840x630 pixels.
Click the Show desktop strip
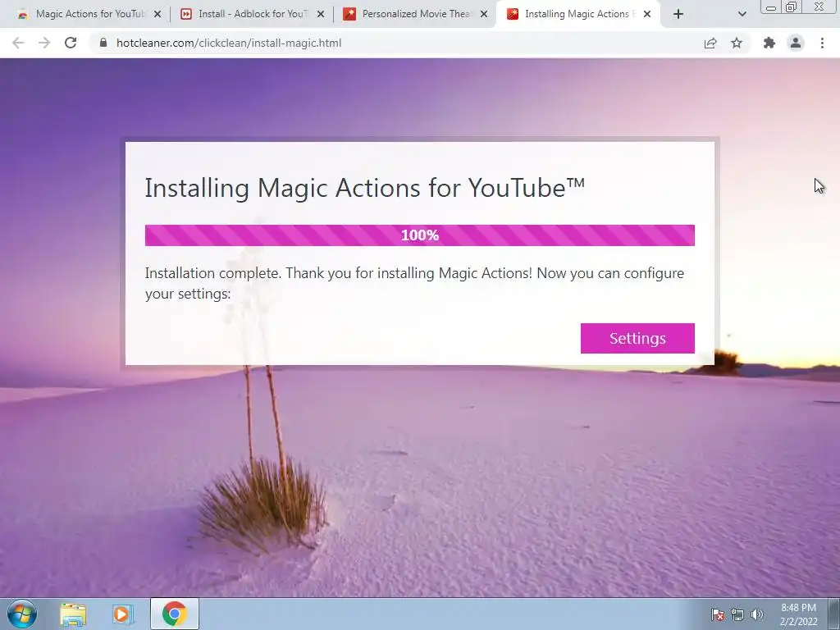click(833, 614)
